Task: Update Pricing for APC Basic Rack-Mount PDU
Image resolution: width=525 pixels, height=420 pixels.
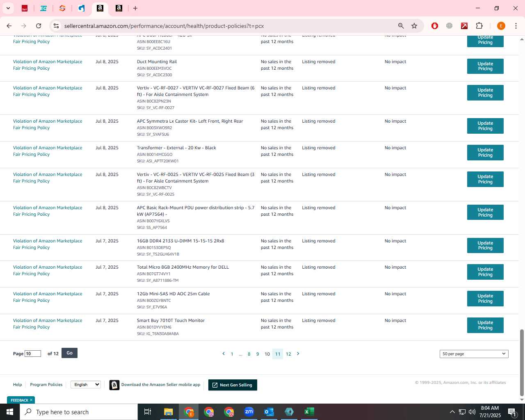Action: [x=485, y=212]
